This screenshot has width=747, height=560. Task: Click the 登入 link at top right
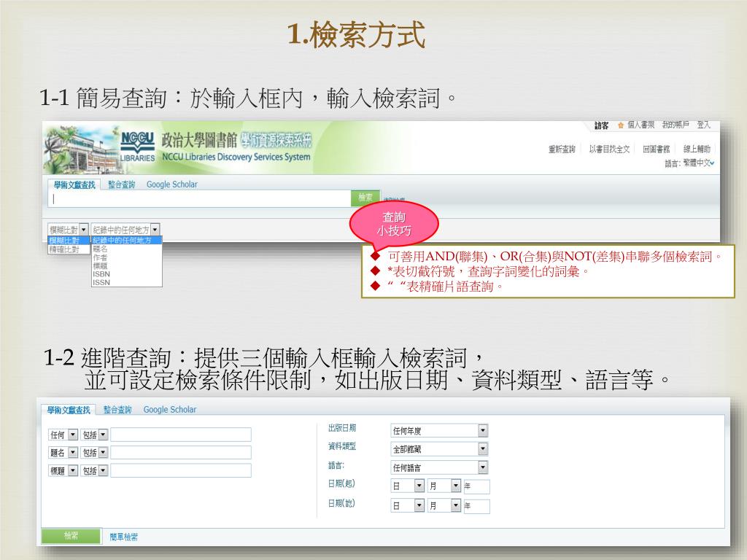coord(703,125)
